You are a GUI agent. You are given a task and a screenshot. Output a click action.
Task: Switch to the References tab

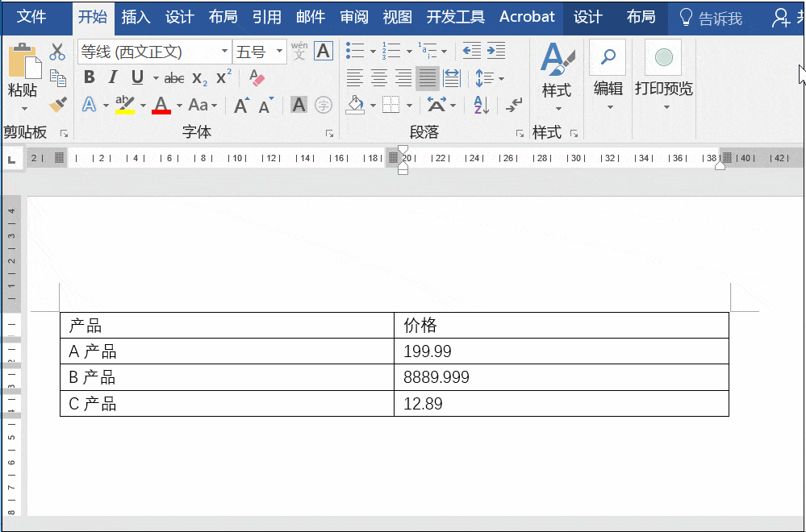tap(267, 17)
